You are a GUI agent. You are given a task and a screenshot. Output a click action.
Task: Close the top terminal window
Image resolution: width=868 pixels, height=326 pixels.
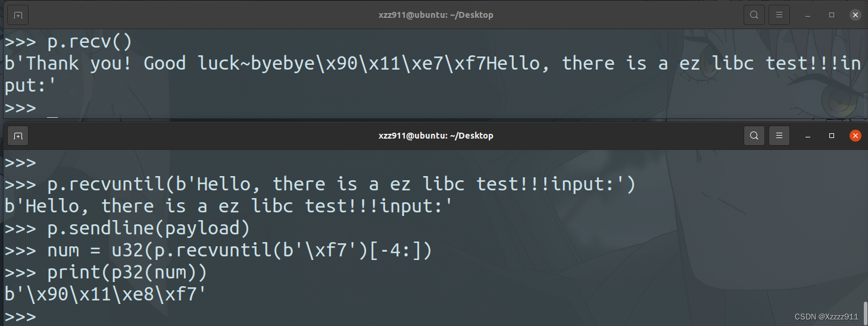point(855,15)
